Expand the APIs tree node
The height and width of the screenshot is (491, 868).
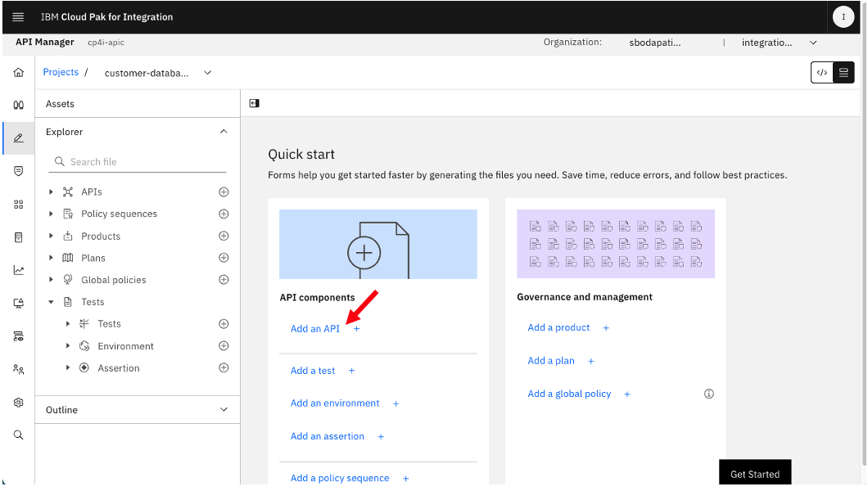[x=51, y=191]
